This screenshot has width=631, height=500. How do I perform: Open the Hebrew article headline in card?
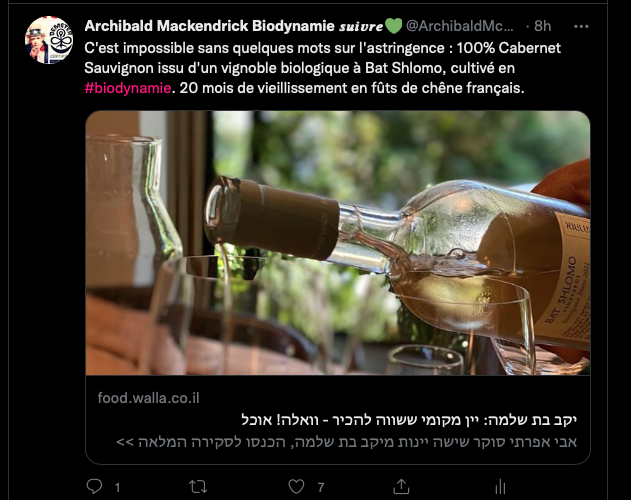click(x=409, y=420)
